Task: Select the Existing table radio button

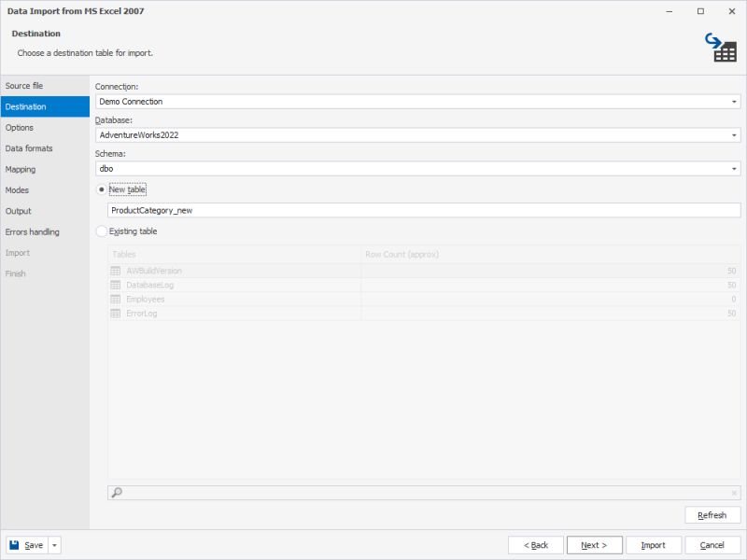Action: coord(103,231)
